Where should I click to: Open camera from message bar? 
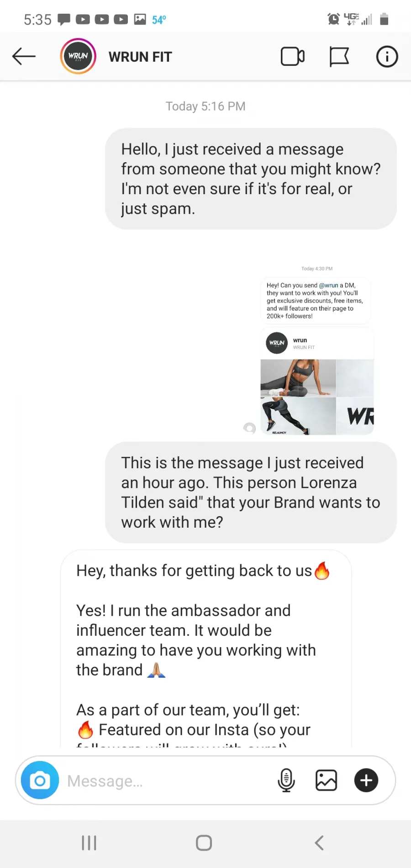tap(40, 780)
